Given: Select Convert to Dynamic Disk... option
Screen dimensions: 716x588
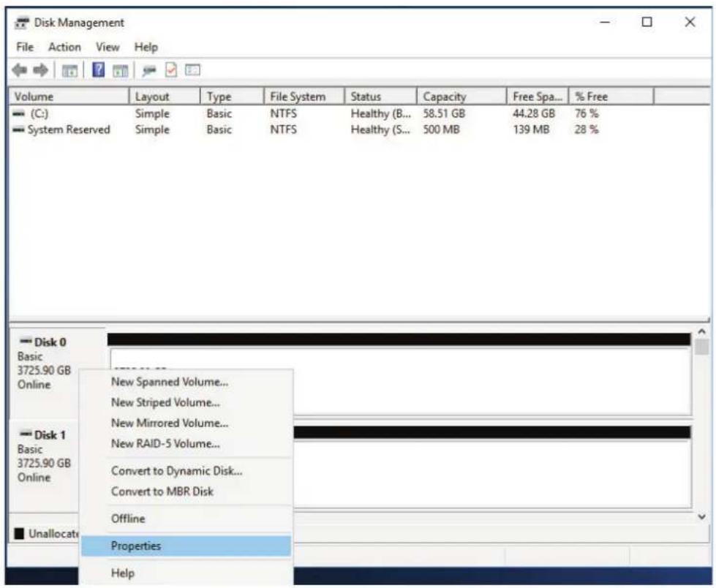Looking at the screenshot, I should [186, 471].
